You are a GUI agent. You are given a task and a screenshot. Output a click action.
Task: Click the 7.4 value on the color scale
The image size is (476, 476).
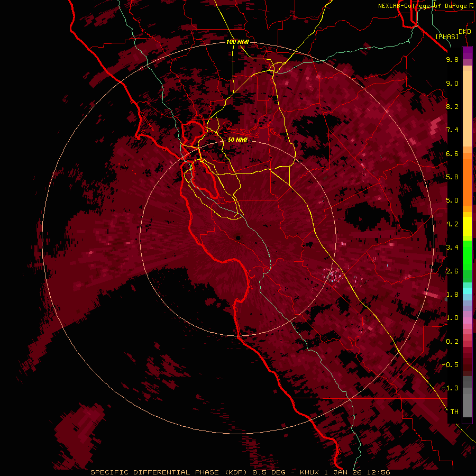(x=452, y=130)
